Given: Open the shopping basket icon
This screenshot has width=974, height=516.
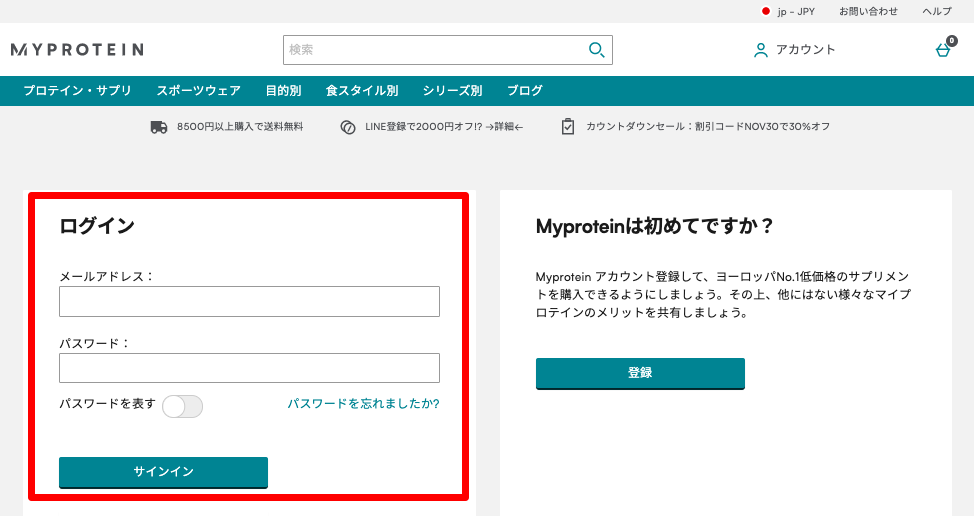Looking at the screenshot, I should tap(943, 50).
